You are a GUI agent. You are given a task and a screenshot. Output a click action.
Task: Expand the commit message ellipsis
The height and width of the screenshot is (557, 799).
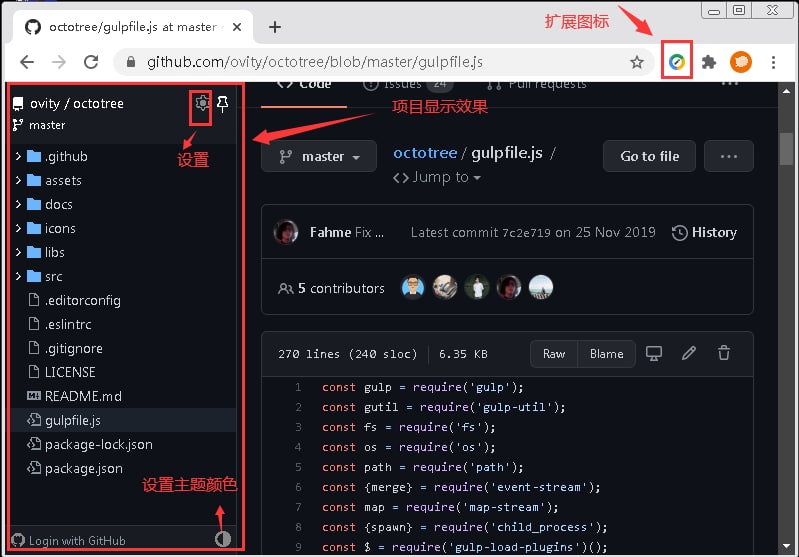[379, 234]
